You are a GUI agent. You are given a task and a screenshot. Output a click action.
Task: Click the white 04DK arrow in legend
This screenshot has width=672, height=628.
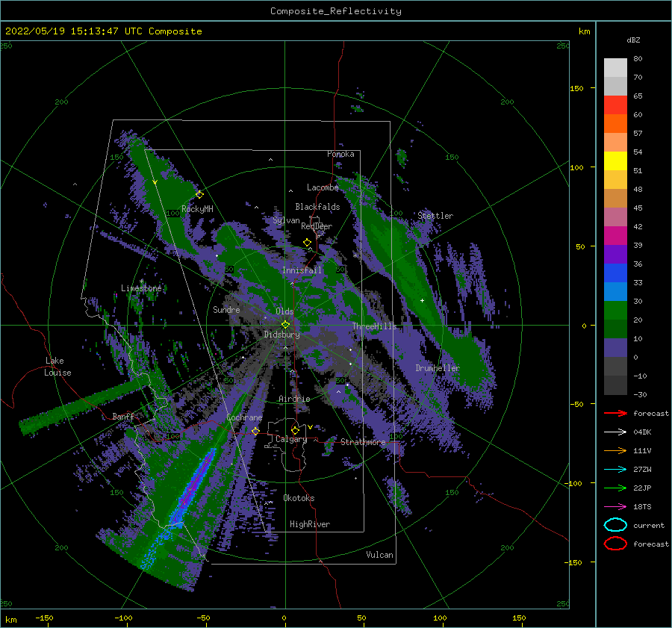click(x=615, y=432)
